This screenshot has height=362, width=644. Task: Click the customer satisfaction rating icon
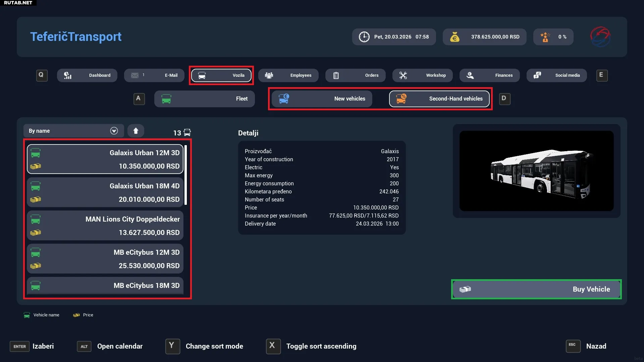(545, 37)
